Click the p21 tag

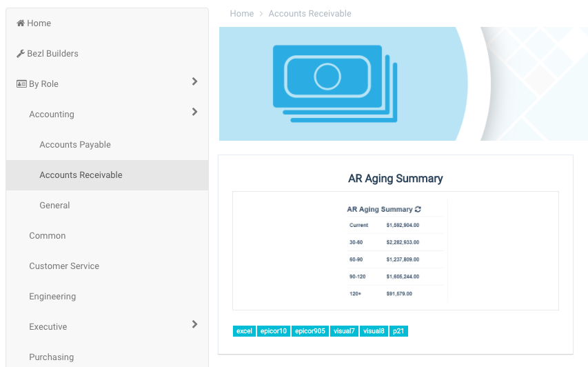pos(398,331)
